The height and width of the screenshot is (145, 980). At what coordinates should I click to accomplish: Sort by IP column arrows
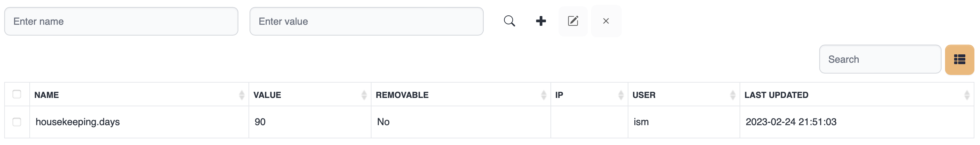pos(621,95)
